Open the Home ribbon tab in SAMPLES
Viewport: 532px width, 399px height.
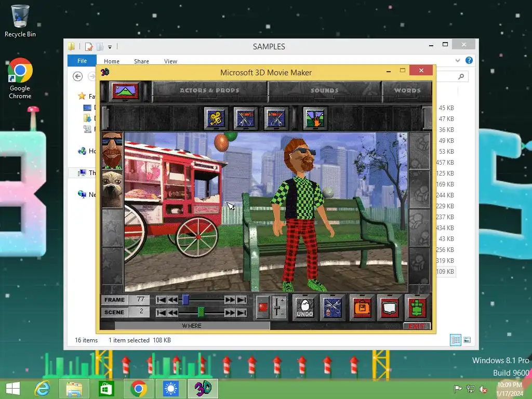pyautogui.click(x=112, y=61)
